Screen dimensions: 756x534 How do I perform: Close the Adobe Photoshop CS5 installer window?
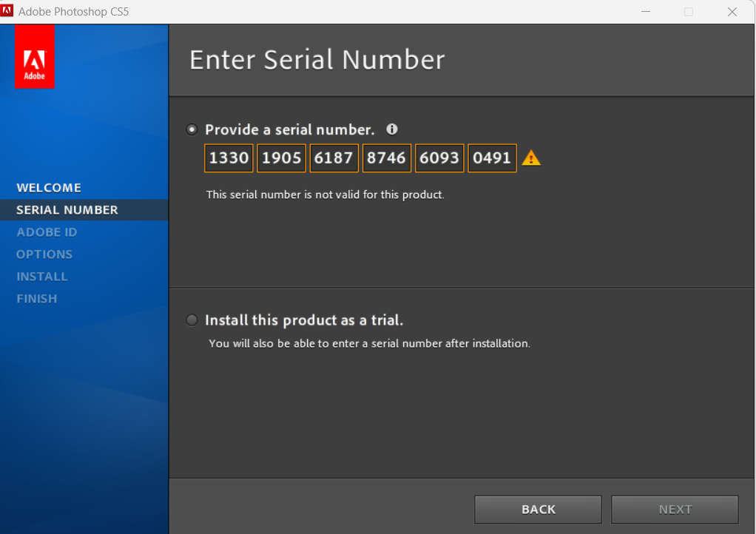tap(732, 12)
